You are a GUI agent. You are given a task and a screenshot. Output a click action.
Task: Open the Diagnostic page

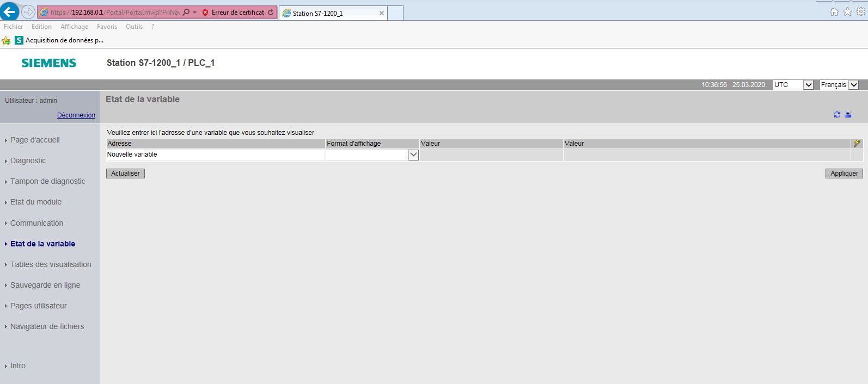click(x=28, y=160)
